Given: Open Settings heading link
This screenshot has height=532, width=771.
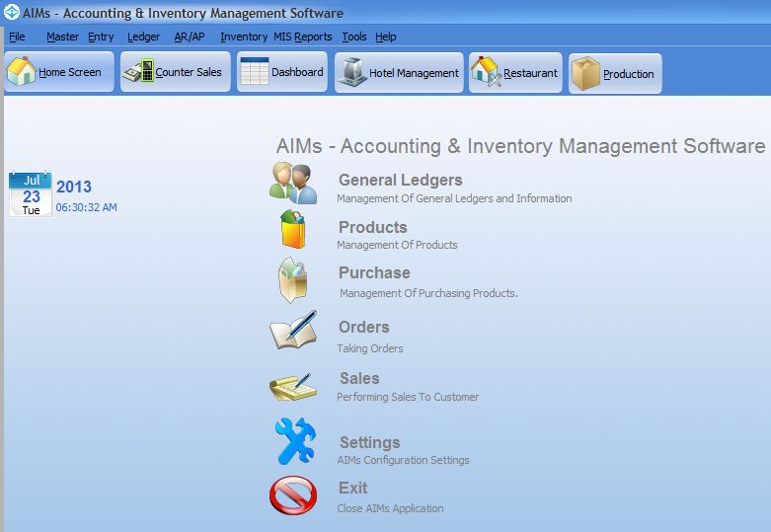Looking at the screenshot, I should click(370, 442).
